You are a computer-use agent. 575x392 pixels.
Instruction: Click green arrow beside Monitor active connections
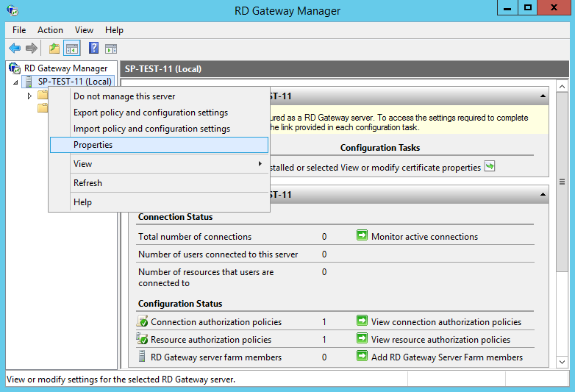coord(362,236)
